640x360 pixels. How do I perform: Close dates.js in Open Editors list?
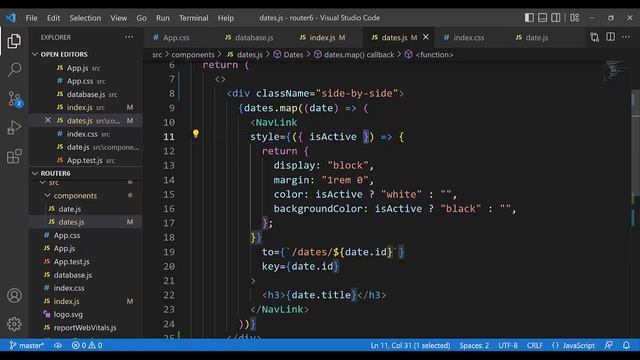tap(48, 120)
